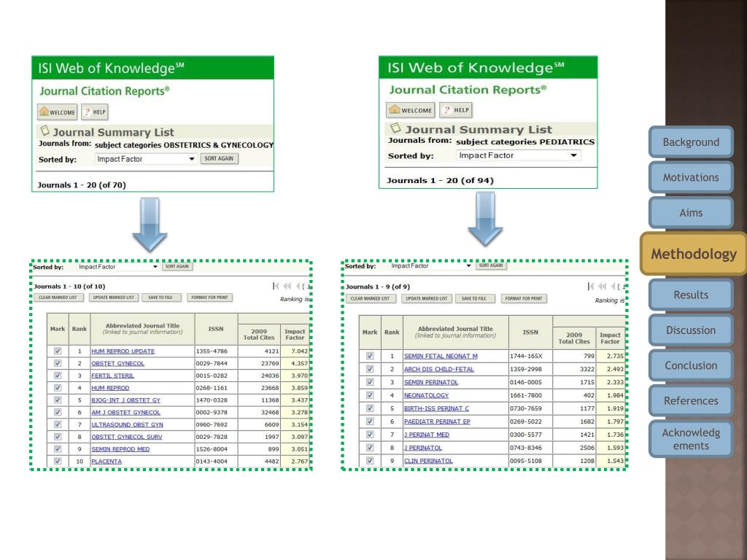
Task: Click first-page arrow in the 10-journal table
Action: tap(275, 286)
